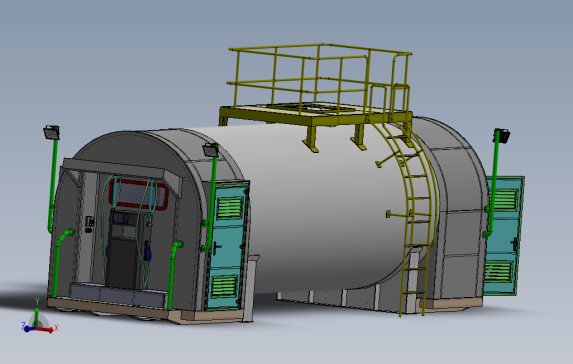Select the floodlight on the far-end green pole
This screenshot has width=573, height=364.
pyautogui.click(x=503, y=136)
